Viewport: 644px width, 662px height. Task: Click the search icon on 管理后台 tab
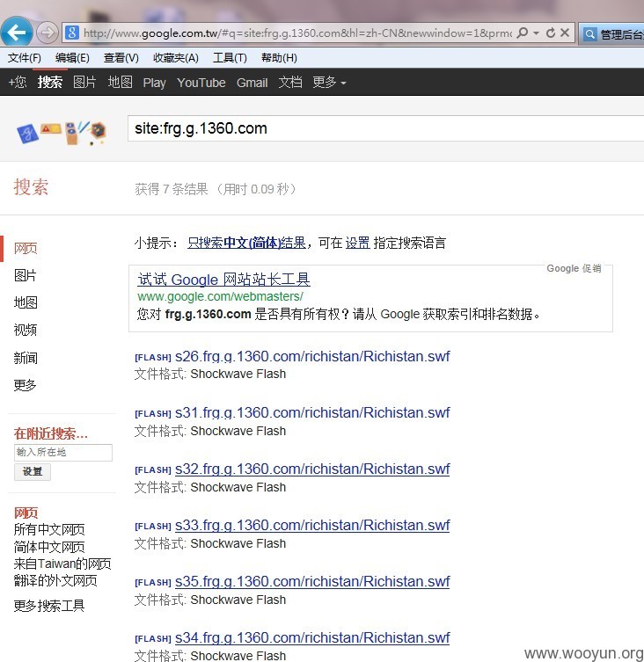point(590,33)
